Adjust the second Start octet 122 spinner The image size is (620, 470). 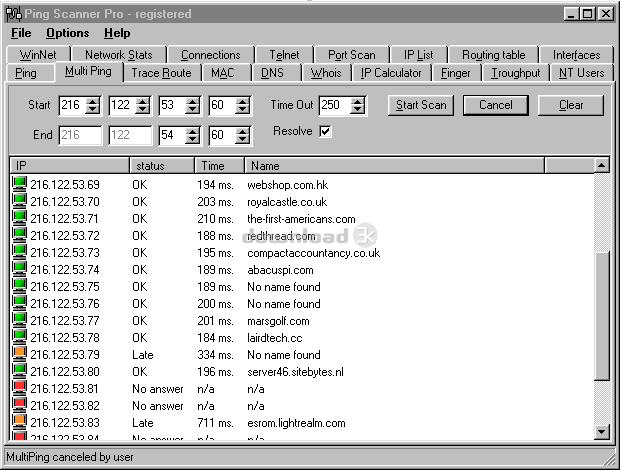pos(143,106)
